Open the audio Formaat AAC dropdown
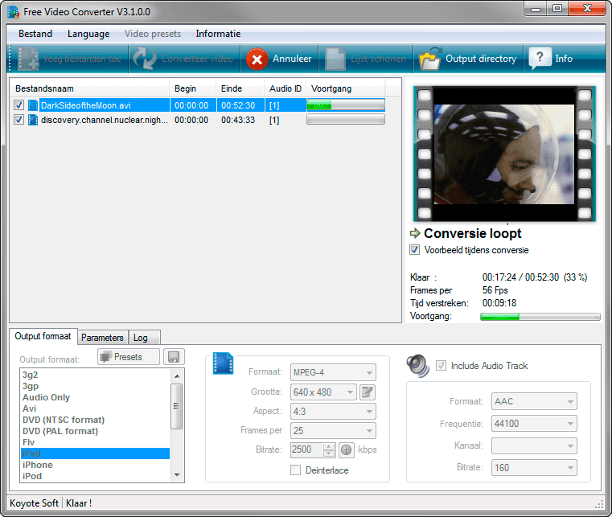 tap(534, 402)
